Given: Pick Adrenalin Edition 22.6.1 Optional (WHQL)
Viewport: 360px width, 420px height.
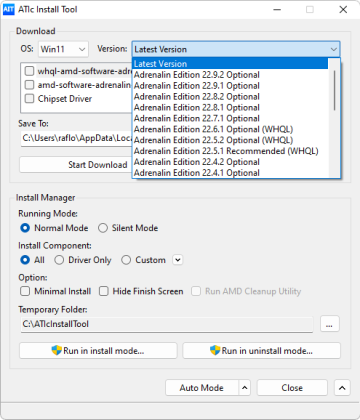Looking at the screenshot, I should pos(230,129).
